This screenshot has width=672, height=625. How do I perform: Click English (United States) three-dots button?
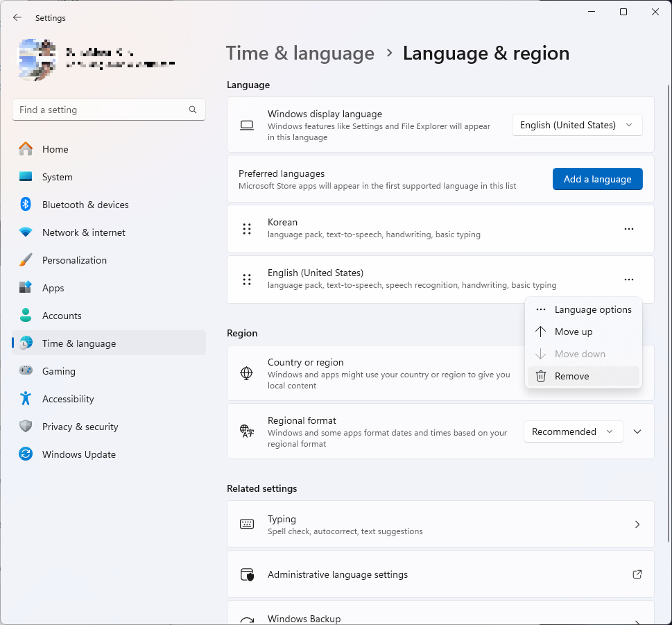click(629, 280)
